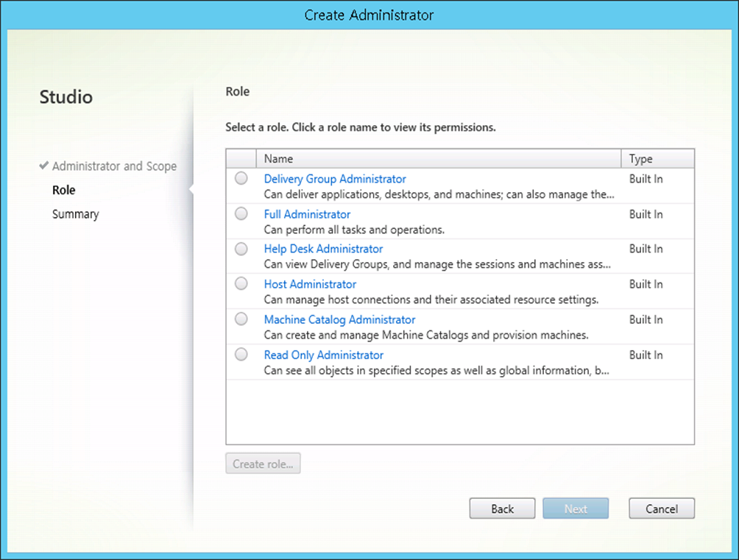Choose the Help Desk Administrator radio option
Image resolution: width=739 pixels, height=560 pixels.
[241, 249]
